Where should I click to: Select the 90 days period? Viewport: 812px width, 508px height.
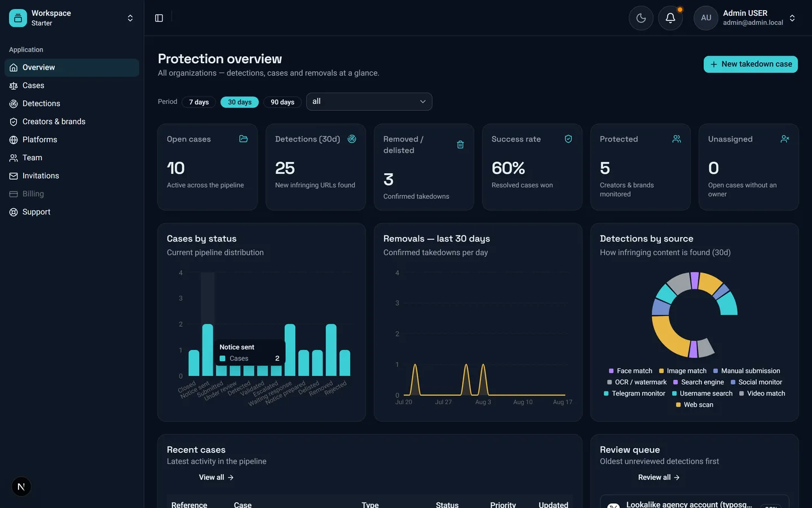pos(283,102)
